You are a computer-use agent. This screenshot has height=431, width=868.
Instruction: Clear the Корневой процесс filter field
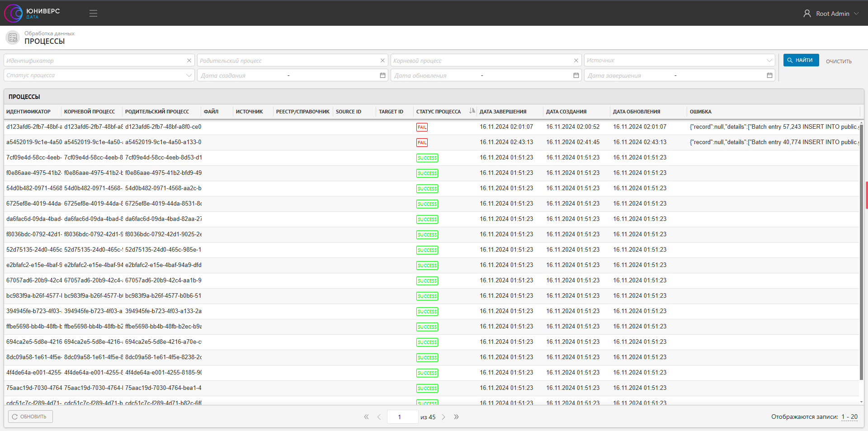(576, 61)
